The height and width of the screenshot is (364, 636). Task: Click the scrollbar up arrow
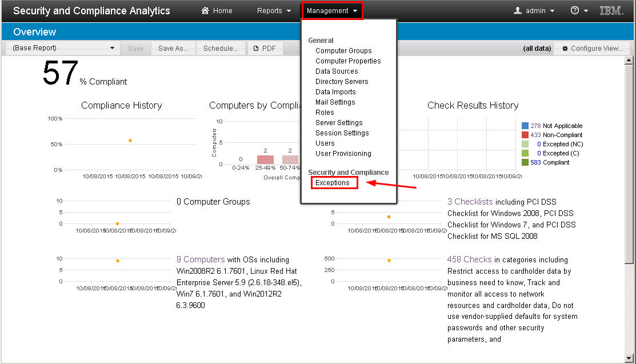click(629, 60)
